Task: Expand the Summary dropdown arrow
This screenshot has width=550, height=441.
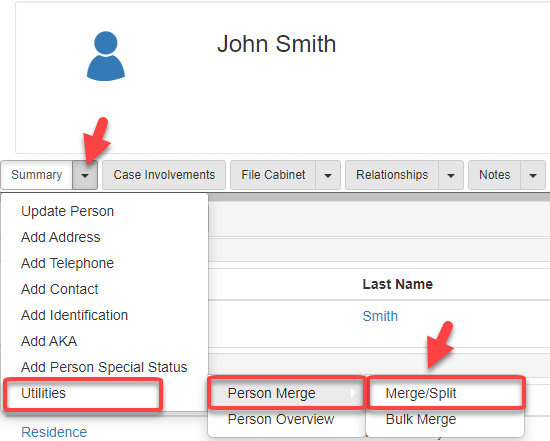Action: click(85, 175)
